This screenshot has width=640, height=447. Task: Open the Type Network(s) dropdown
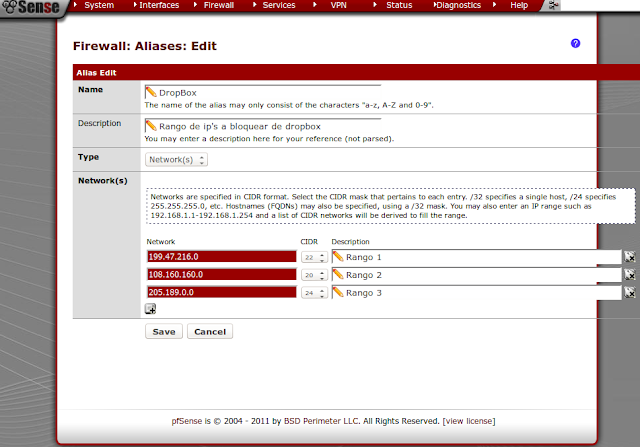tap(176, 160)
